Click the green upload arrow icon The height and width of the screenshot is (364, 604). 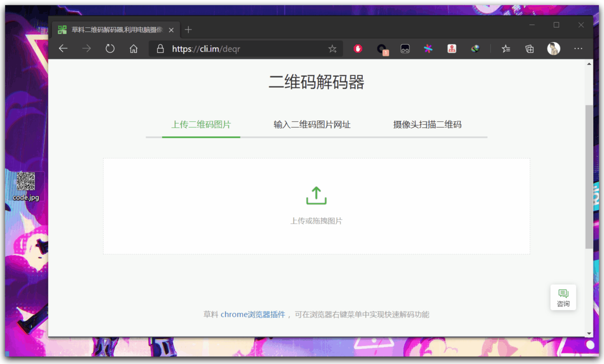tap(316, 195)
